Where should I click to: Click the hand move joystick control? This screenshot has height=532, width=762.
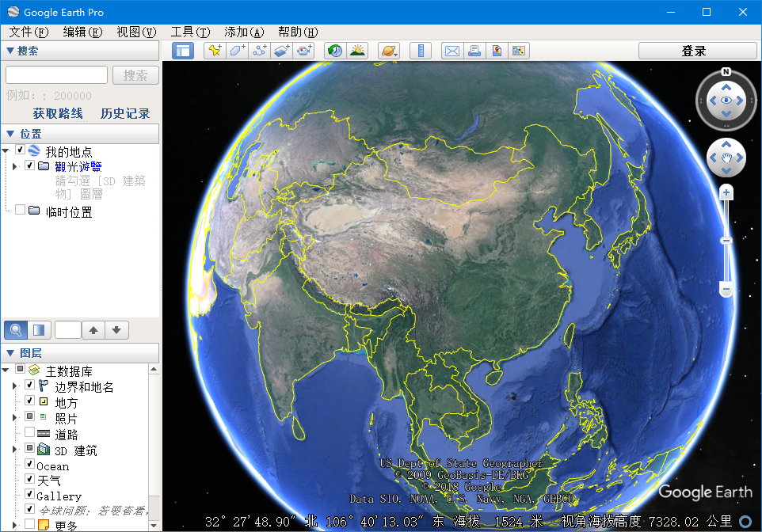[x=726, y=158]
